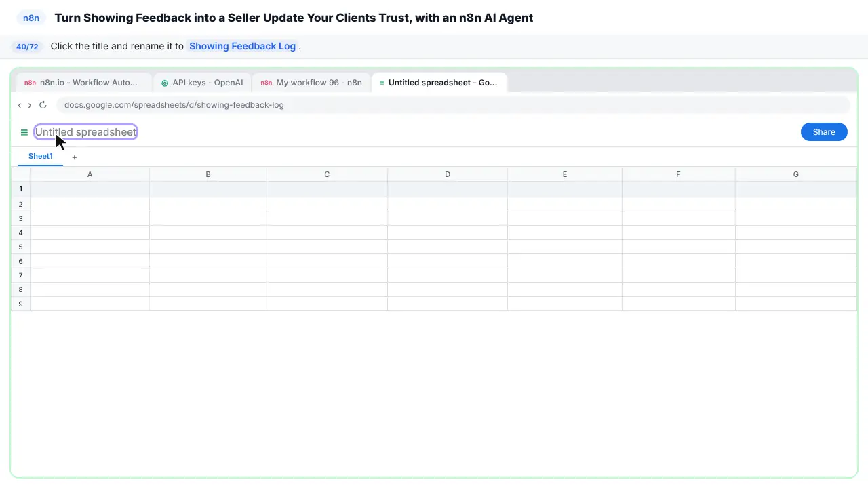Select row 2 header

tap(21, 204)
